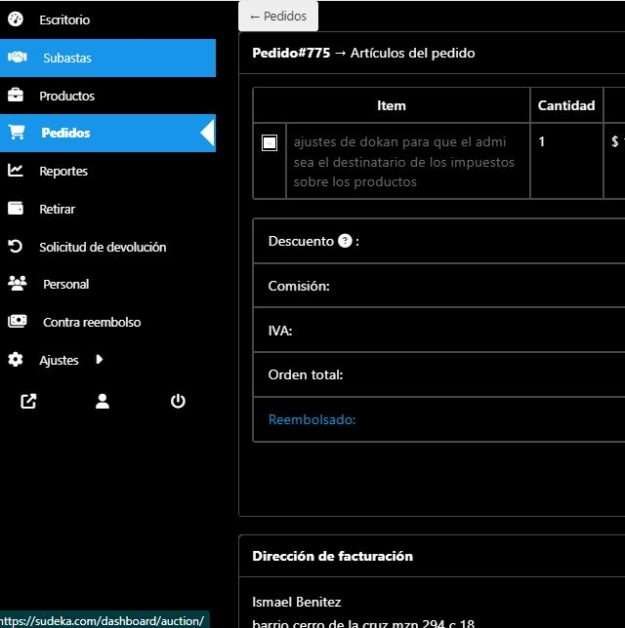Click the Retirar wallet icon

[x=16, y=208]
